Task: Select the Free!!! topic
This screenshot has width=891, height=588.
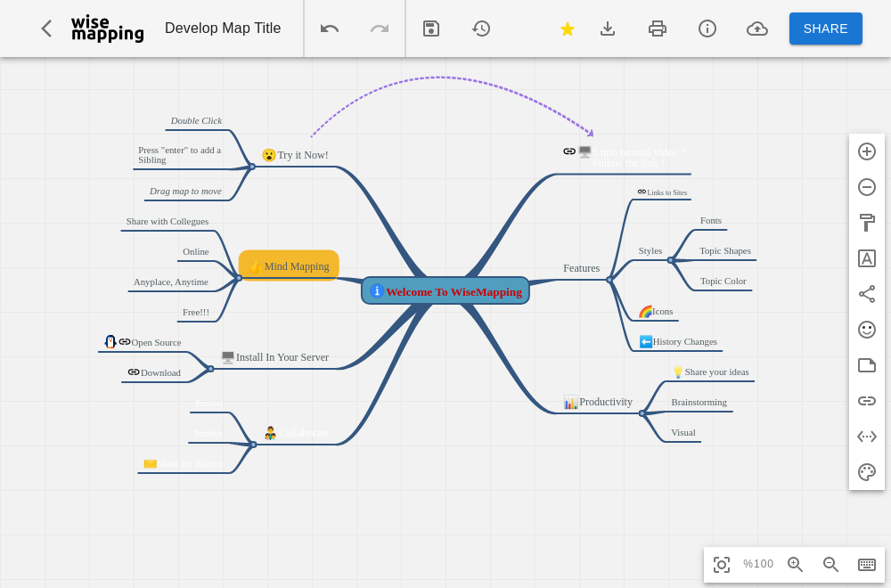Action: 196,312
